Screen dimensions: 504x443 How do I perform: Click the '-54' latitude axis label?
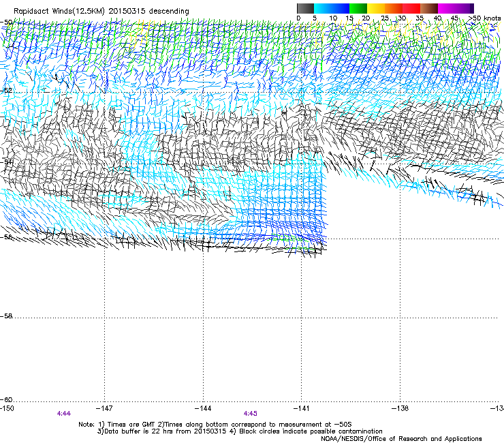[6, 162]
